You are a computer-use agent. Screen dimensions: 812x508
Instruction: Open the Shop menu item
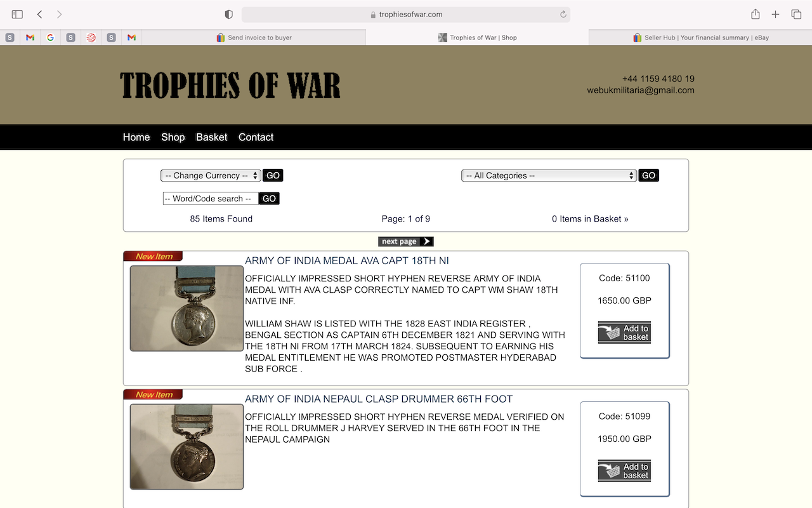[173, 137]
